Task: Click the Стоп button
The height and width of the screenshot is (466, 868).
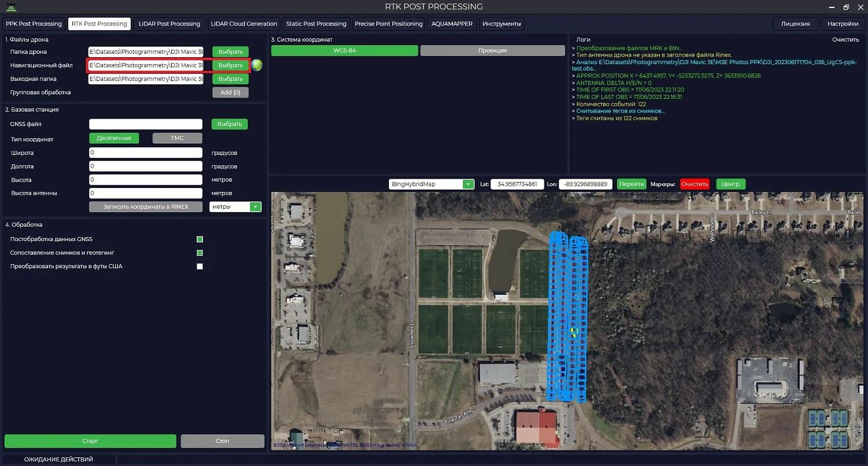Action: [222, 441]
